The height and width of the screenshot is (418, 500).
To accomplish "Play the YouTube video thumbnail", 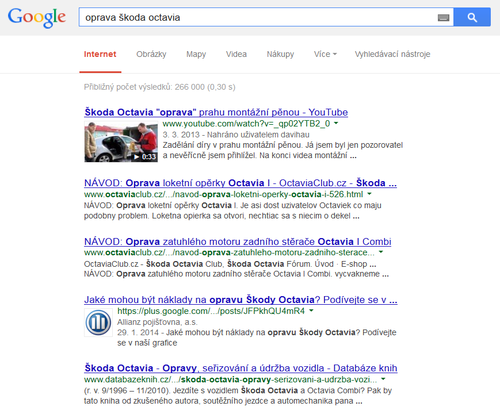I will [121, 142].
